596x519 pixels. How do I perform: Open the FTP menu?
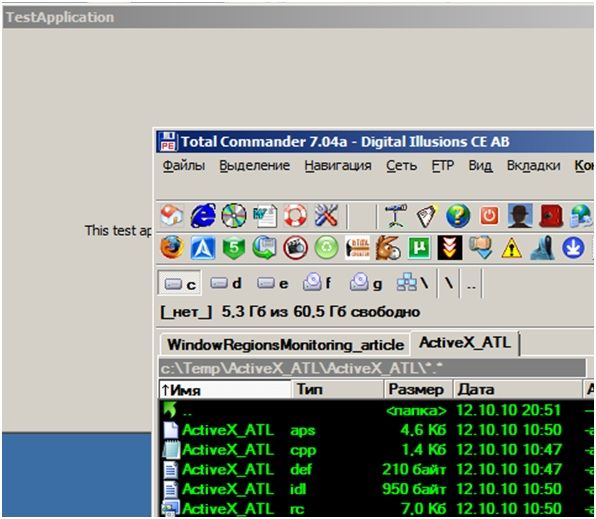tap(443, 166)
